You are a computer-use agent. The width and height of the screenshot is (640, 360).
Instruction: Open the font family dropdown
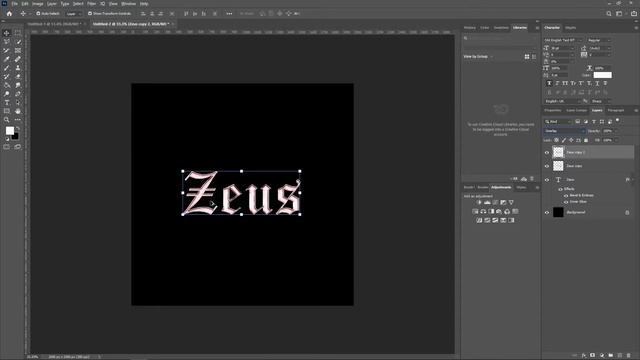pos(564,40)
